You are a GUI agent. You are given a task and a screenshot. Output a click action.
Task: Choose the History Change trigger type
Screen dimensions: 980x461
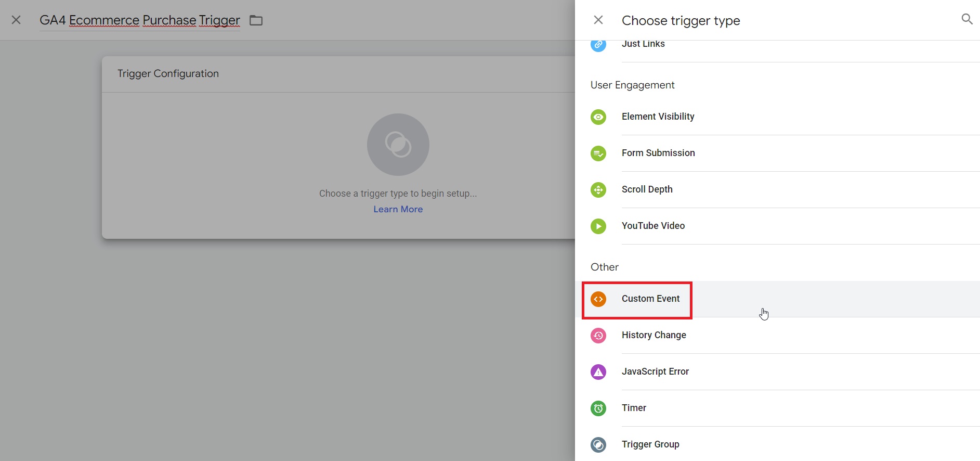click(x=654, y=335)
